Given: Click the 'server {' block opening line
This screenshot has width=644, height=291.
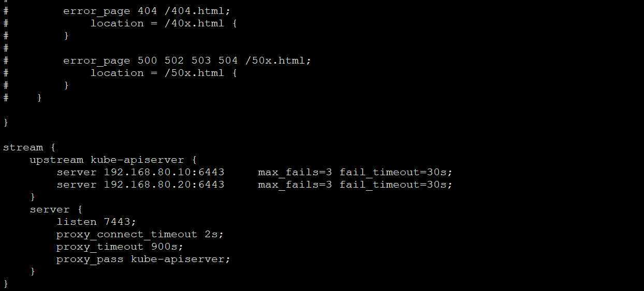Looking at the screenshot, I should pyautogui.click(x=56, y=209).
